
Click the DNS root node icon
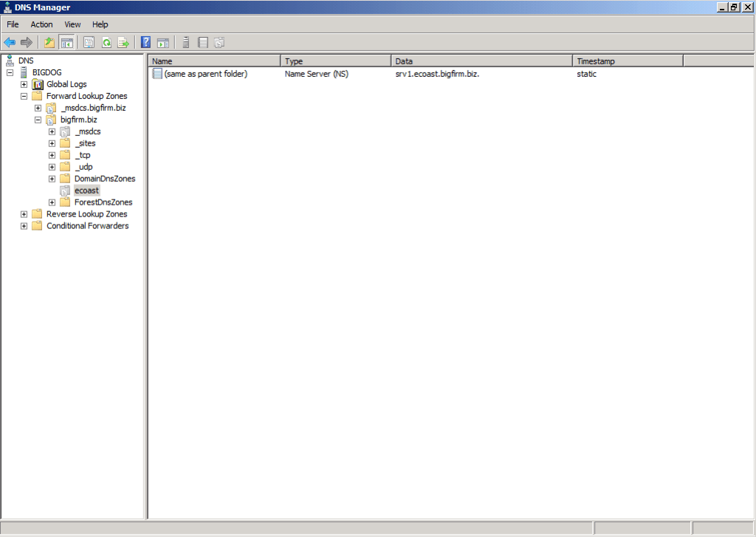point(10,61)
